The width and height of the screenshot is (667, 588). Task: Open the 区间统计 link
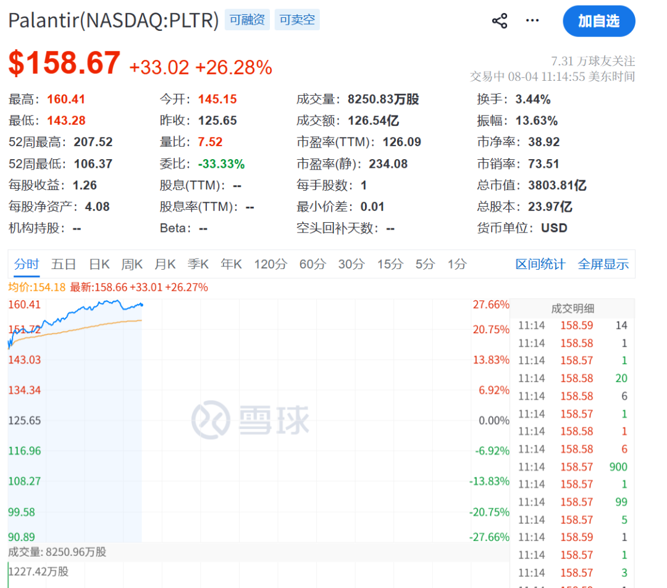[540, 264]
